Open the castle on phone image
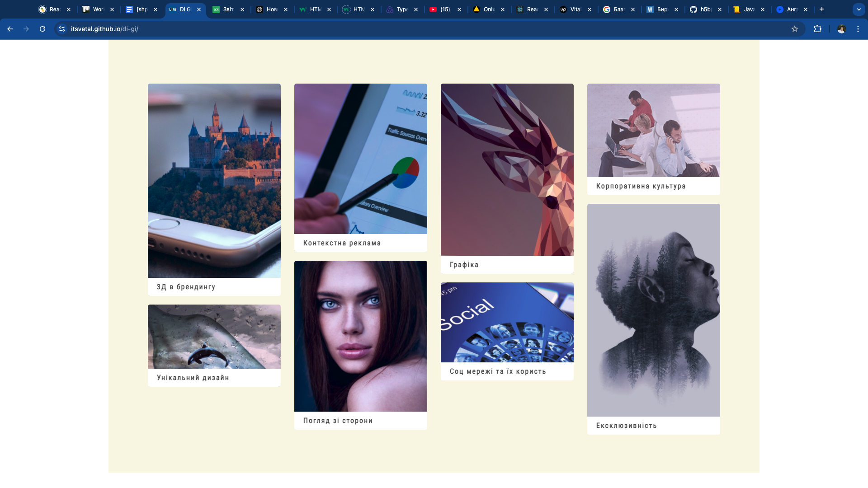Image resolution: width=868 pixels, height=488 pixels. point(214,181)
